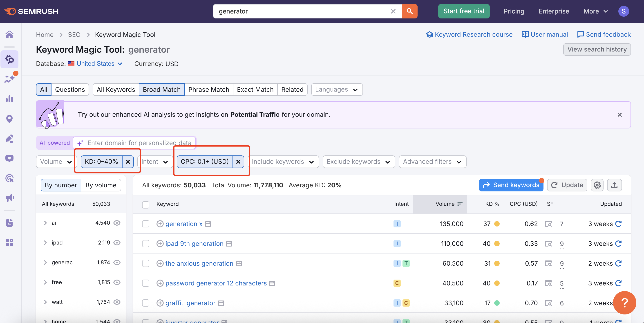Check the 'ipad 9th generation' row checkbox

pos(146,244)
